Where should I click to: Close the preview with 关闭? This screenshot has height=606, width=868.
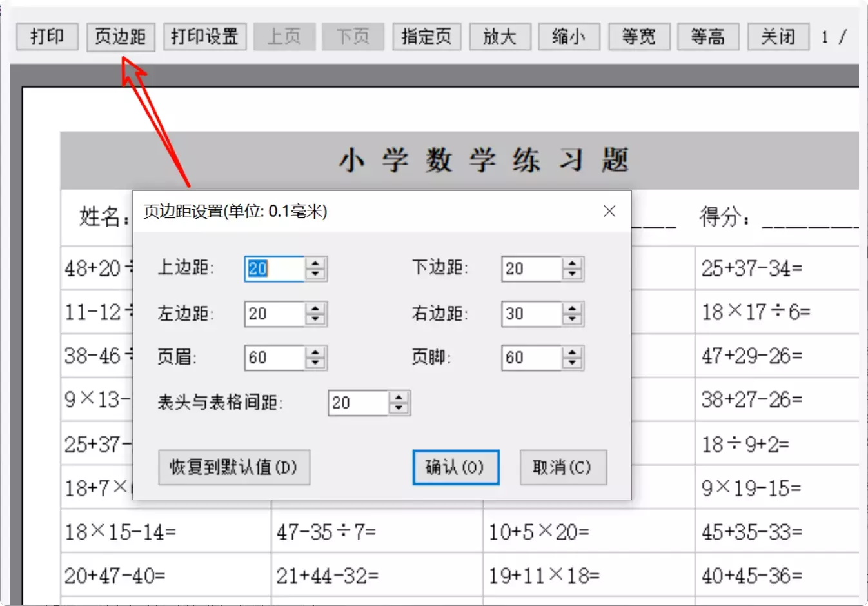point(777,37)
